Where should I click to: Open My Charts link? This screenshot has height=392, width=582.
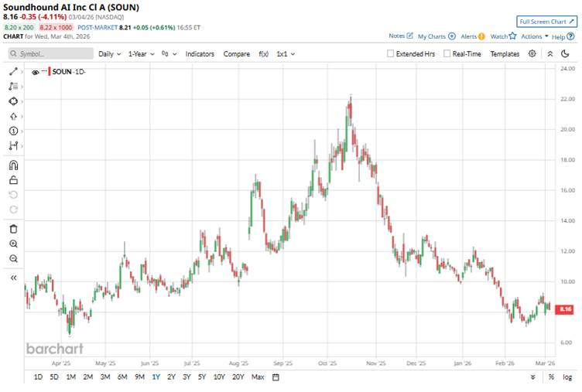coord(436,36)
